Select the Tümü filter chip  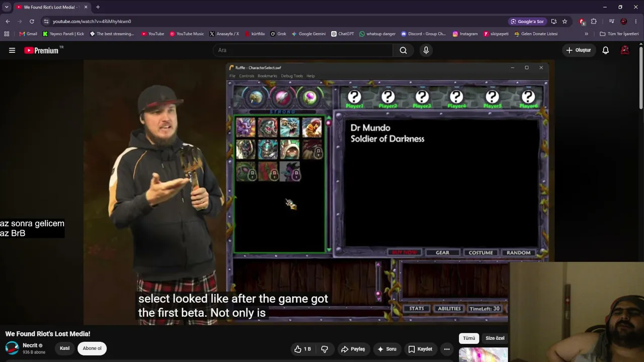click(x=469, y=338)
